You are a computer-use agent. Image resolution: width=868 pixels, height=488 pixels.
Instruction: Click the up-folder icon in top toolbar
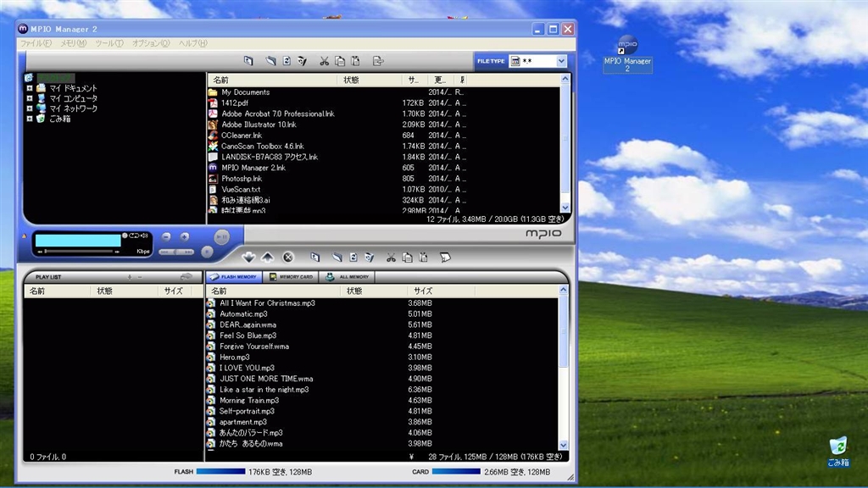pos(248,61)
